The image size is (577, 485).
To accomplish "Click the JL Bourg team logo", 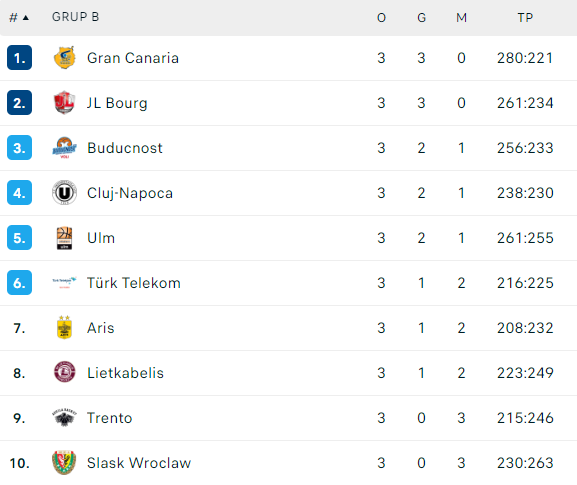I will [x=64, y=103].
